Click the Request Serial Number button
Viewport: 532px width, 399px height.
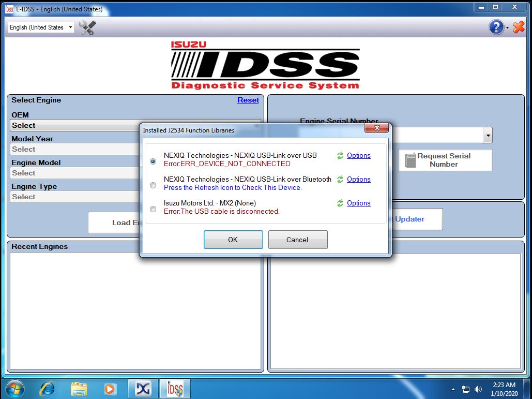tap(445, 160)
